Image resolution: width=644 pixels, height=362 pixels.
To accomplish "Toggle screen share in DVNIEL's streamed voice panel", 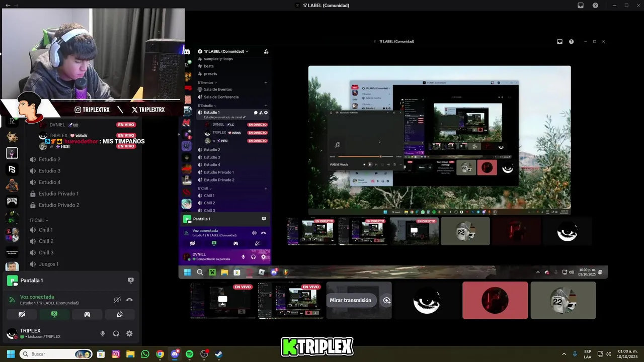I will coord(214,243).
